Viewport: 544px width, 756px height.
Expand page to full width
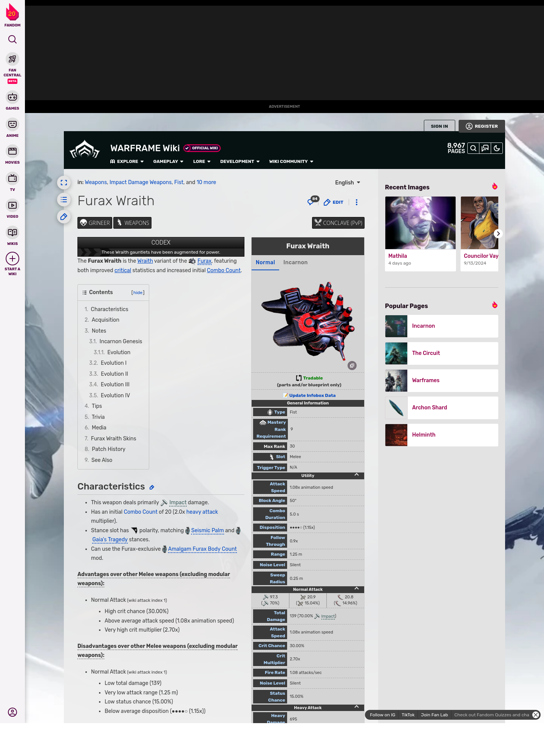click(x=64, y=183)
